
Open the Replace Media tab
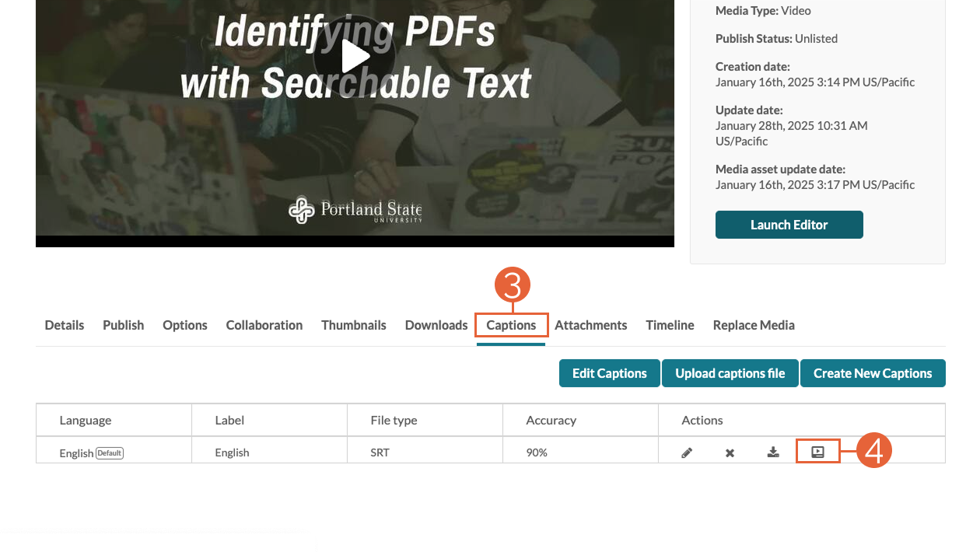point(754,325)
